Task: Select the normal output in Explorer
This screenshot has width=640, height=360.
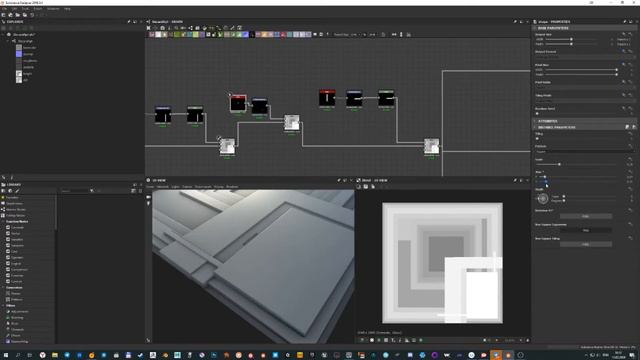Action: click(x=28, y=54)
